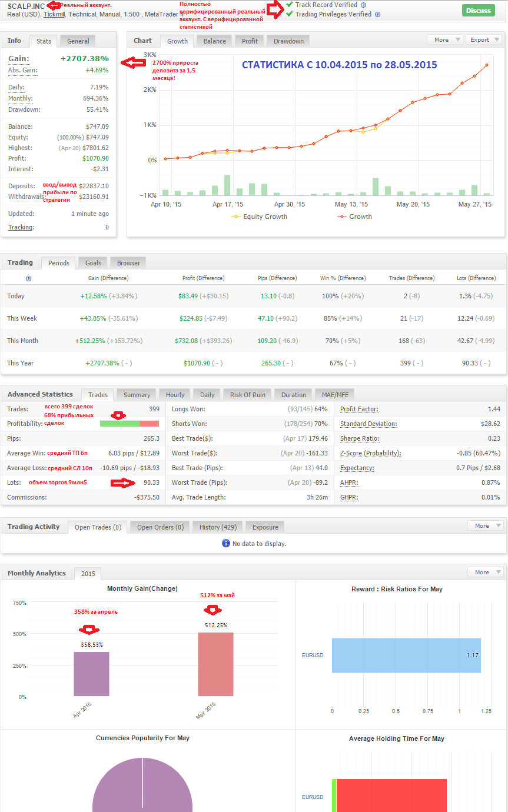
Task: Select the Summary tab in Advanced Statistics
Action: coord(137,395)
